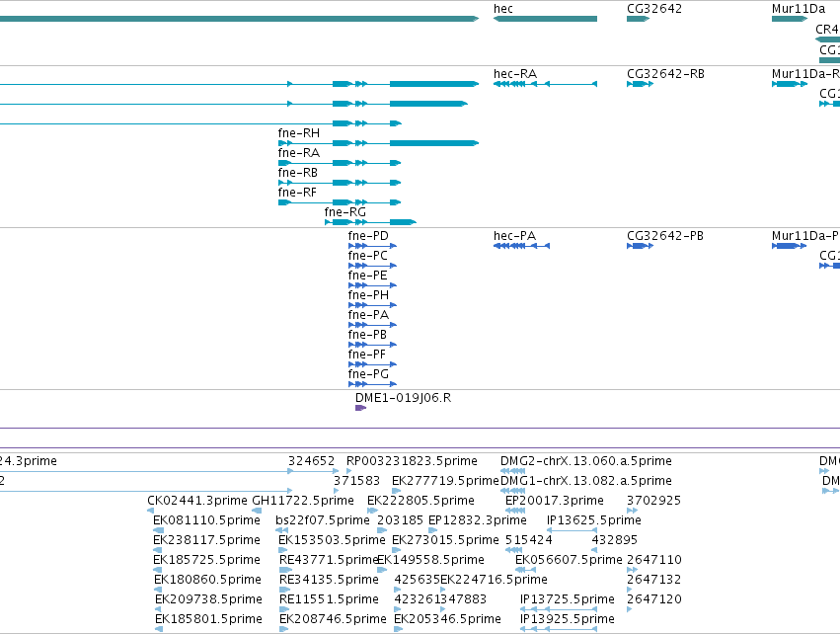Select the fne-RF transcript label
This screenshot has height=634, width=840.
click(x=297, y=193)
